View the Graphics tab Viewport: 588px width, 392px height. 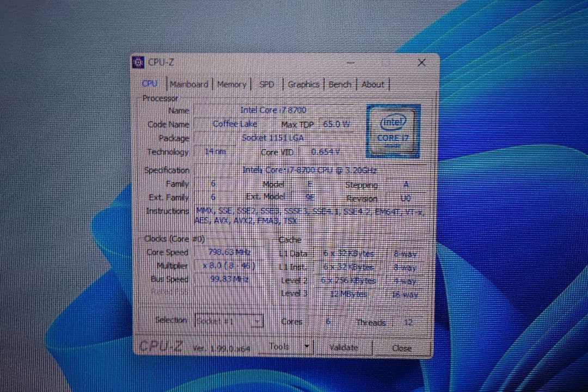click(303, 84)
